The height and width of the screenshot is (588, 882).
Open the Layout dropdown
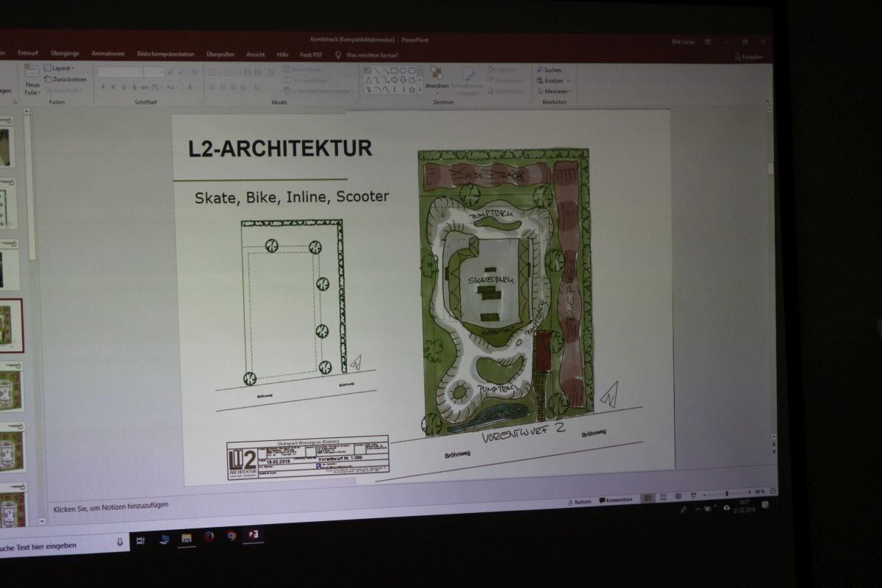point(59,68)
